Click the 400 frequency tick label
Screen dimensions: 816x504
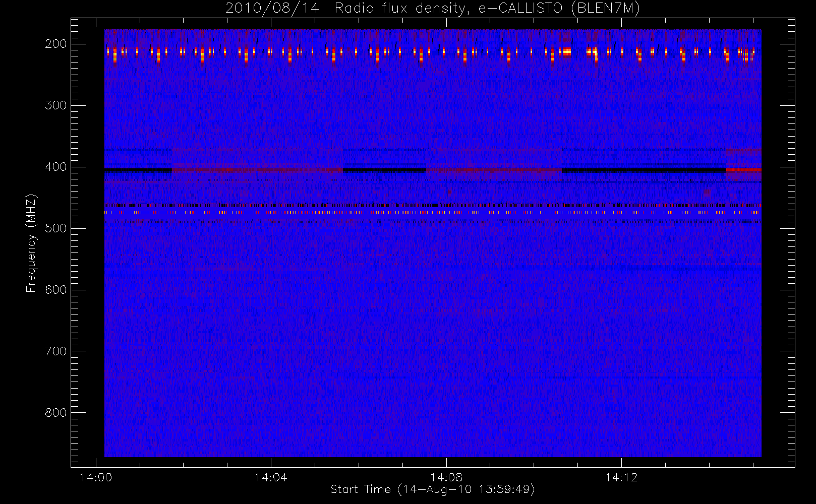(x=56, y=167)
